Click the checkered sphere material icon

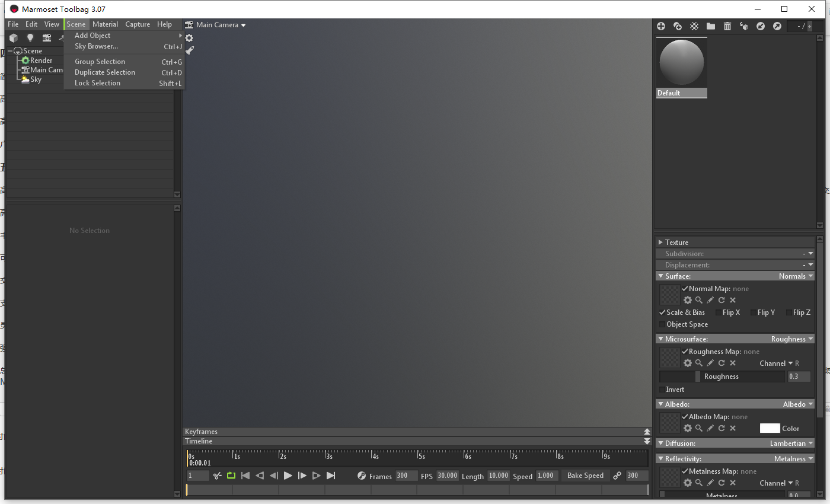pos(694,26)
